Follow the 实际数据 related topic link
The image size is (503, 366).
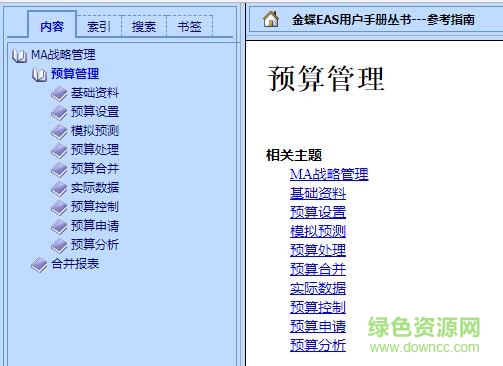(318, 288)
